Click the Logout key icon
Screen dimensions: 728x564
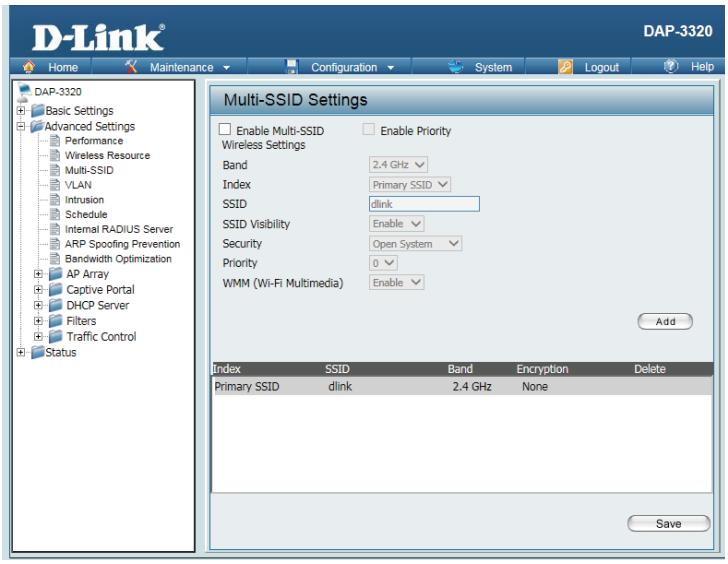pyautogui.click(x=565, y=67)
